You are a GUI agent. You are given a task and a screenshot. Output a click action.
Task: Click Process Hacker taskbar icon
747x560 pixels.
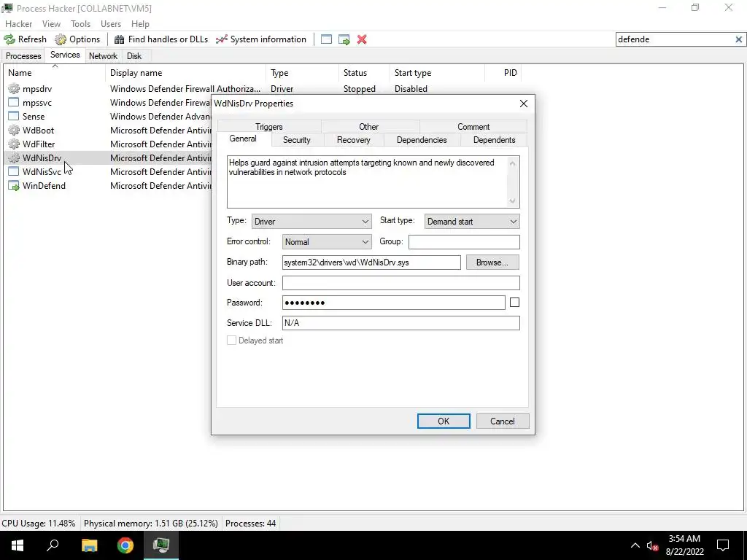pos(161,545)
